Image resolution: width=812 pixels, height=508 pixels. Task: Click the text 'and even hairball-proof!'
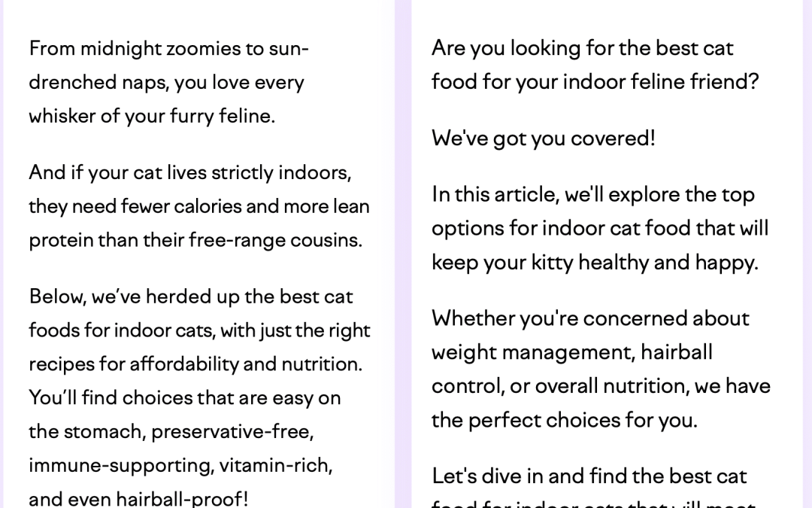click(138, 499)
